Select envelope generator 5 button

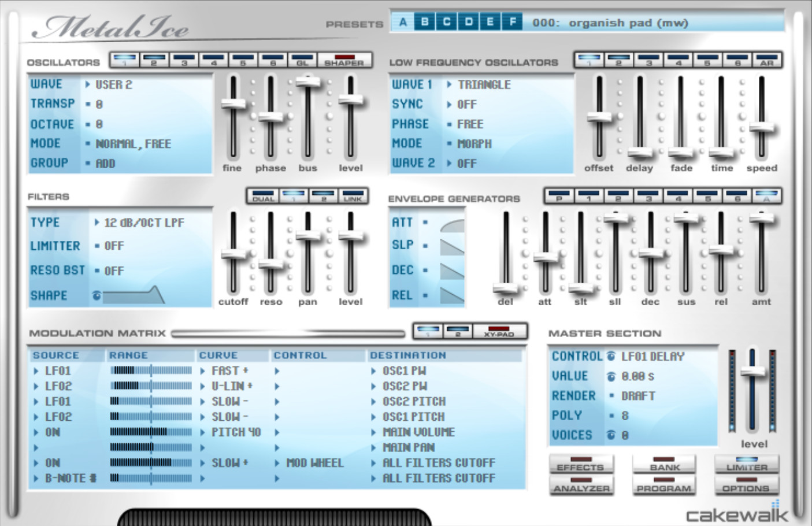[708, 196]
